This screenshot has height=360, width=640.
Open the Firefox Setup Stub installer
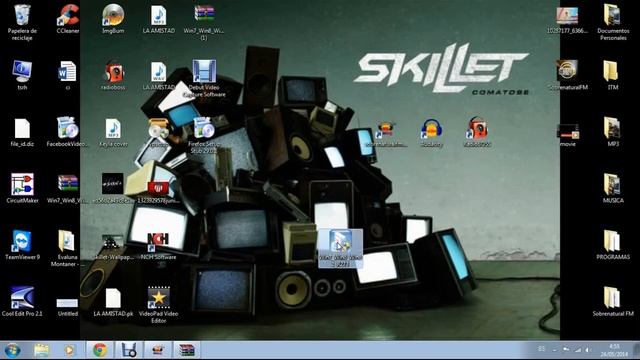click(x=204, y=135)
